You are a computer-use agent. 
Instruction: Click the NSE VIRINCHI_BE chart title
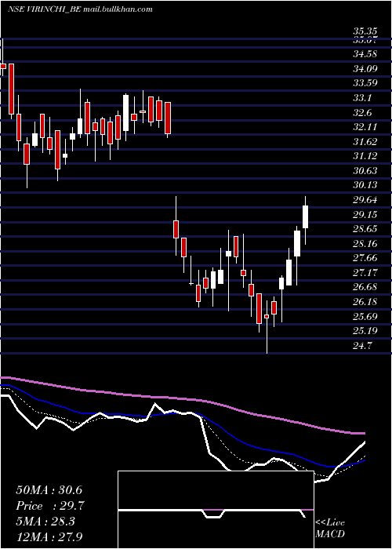tap(80, 9)
